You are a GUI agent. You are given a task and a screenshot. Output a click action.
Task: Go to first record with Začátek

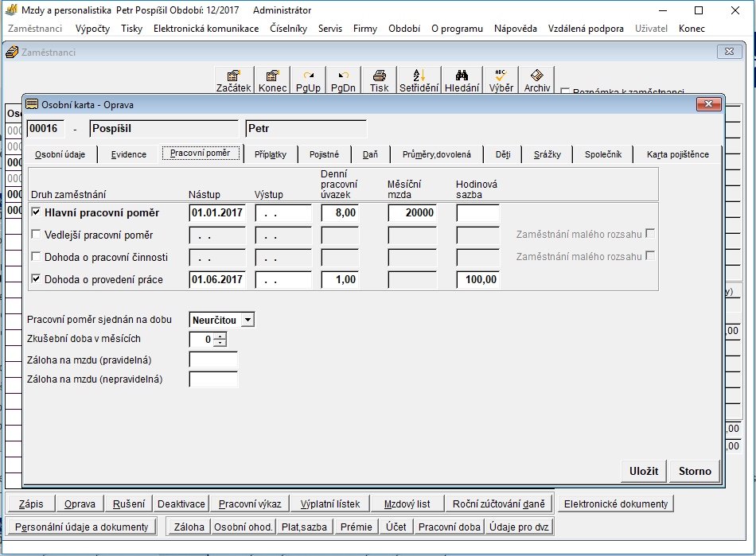pos(233,80)
